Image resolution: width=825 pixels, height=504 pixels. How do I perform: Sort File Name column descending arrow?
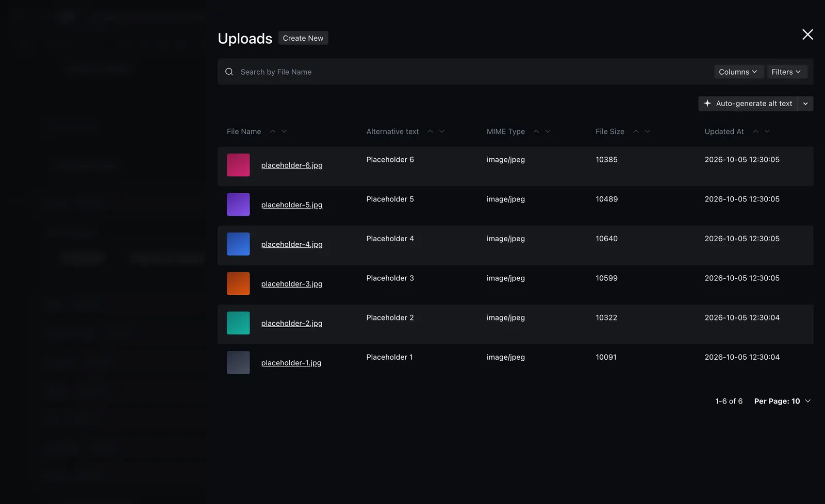(x=284, y=131)
